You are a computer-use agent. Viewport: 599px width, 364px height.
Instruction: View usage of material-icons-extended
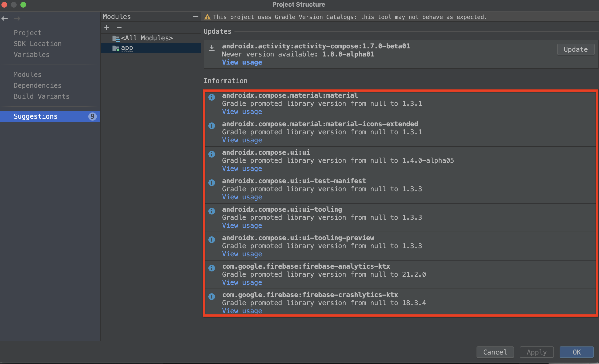pos(242,140)
